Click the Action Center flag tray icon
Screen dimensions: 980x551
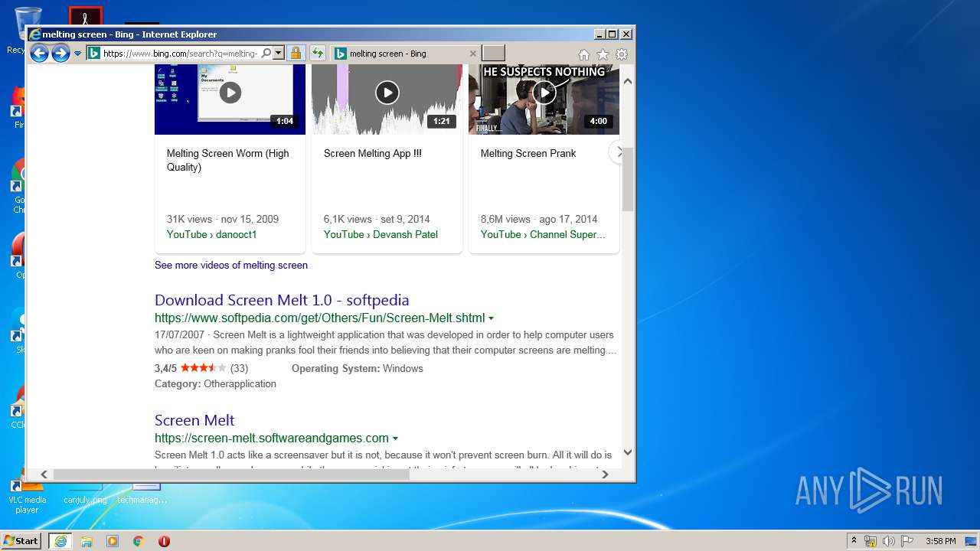click(x=906, y=541)
